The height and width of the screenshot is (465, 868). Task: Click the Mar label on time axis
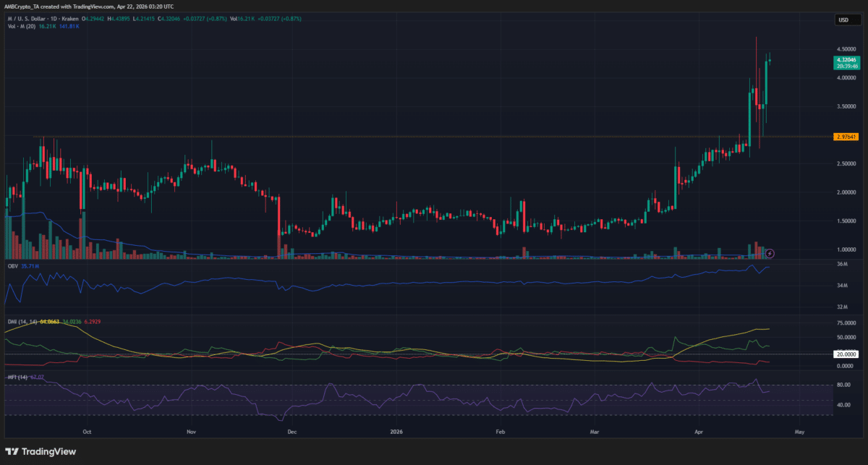click(x=595, y=432)
